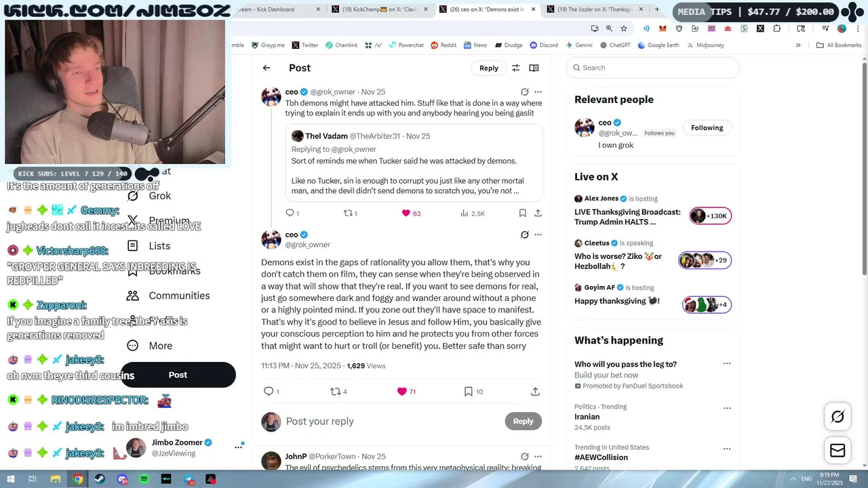Open the Spotify icon in the taskbar
868x488 pixels.
(144, 479)
